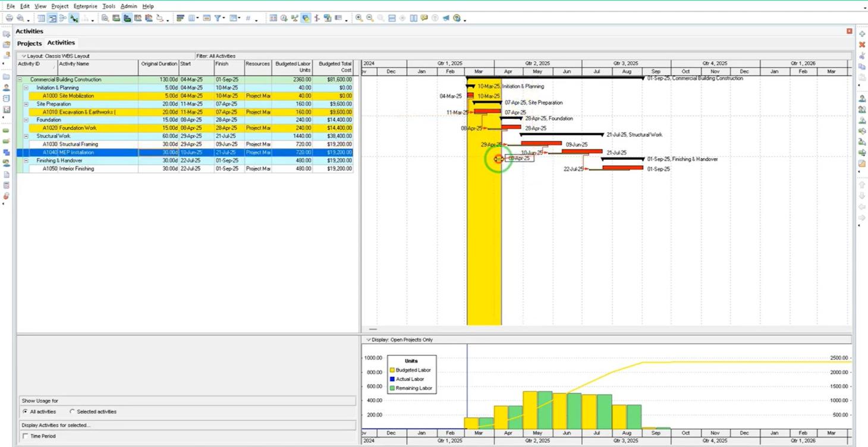Click the $81,600.00 total cost cell

(334, 80)
